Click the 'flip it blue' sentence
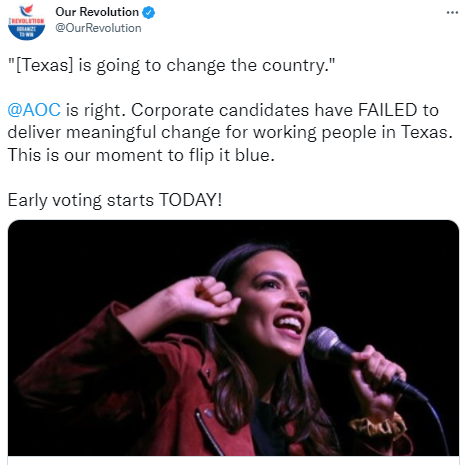 click(141, 155)
